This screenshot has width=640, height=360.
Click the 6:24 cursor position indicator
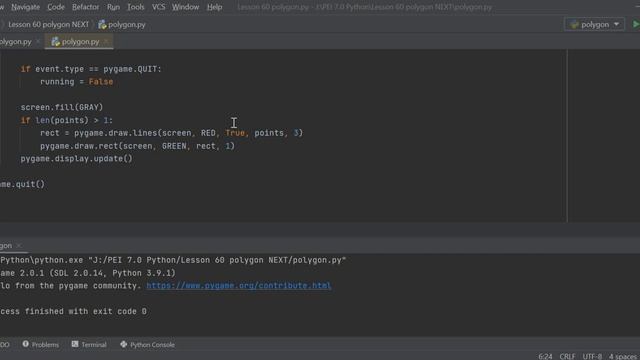pos(545,356)
